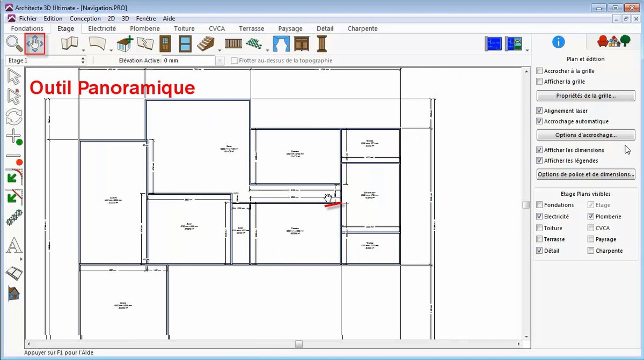Switch to the Toiture tab
Screen dimensions: 644x360
pyautogui.click(x=184, y=28)
